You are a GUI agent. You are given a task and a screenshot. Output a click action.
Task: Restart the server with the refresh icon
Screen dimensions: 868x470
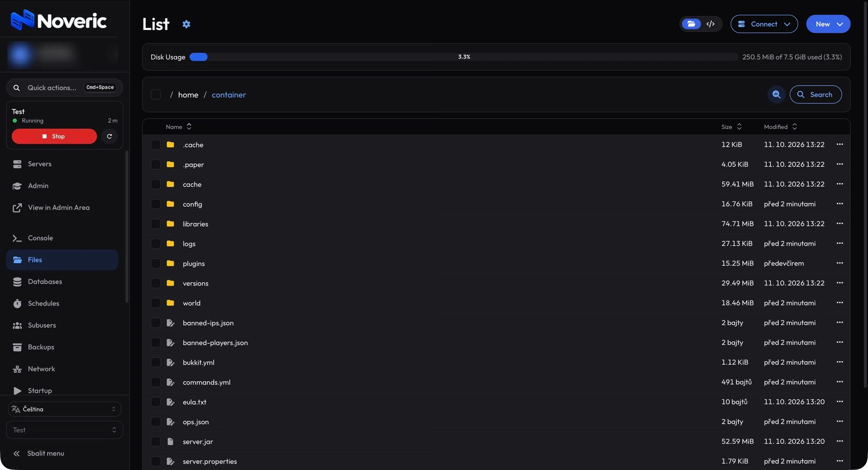pos(109,136)
